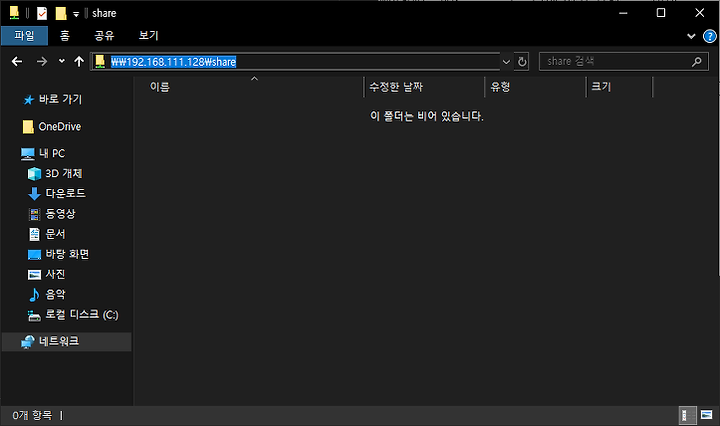Click the OneDrive folder icon

click(x=28, y=127)
